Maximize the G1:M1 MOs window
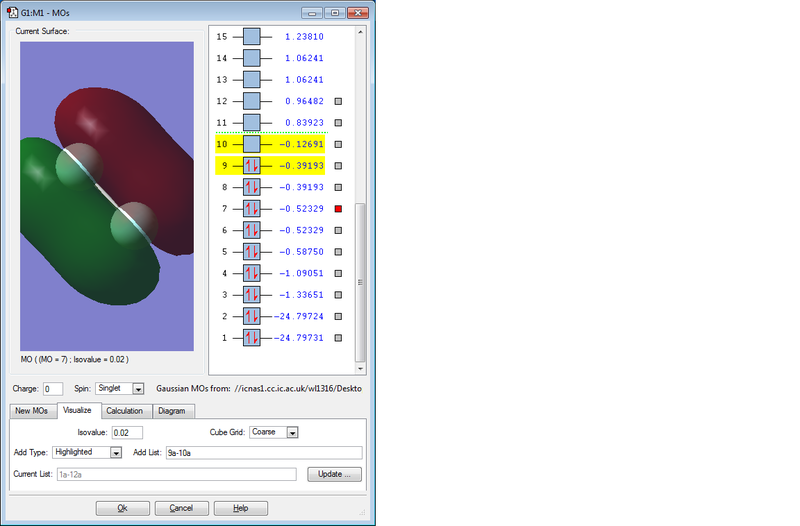The width and height of the screenshot is (800, 526). pyautogui.click(x=335, y=13)
